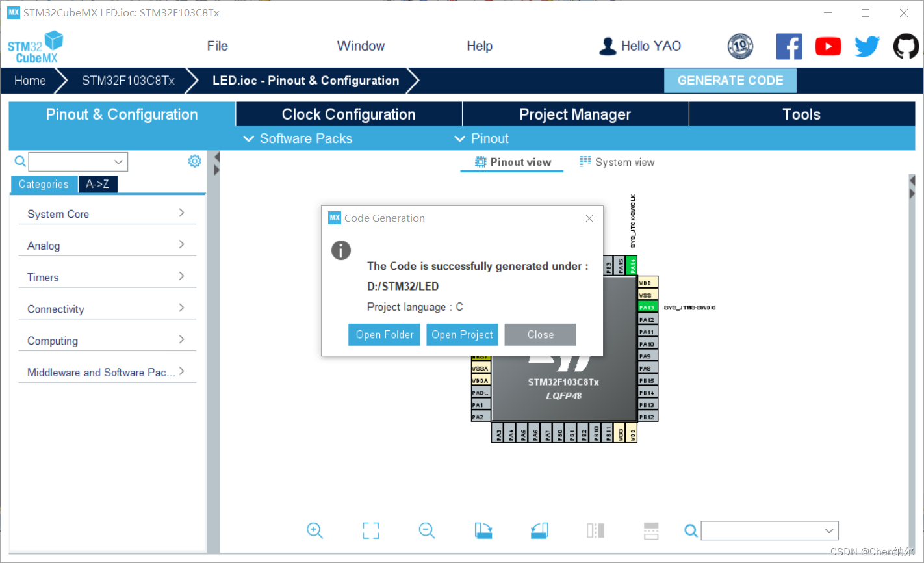Expand Middleware and Software Packs category
The width and height of the screenshot is (924, 563).
click(107, 373)
